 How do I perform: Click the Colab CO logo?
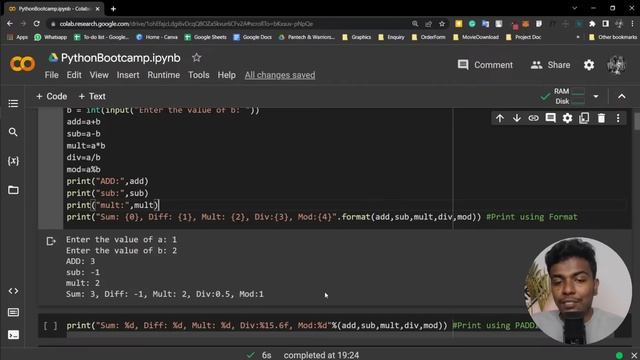click(x=22, y=64)
